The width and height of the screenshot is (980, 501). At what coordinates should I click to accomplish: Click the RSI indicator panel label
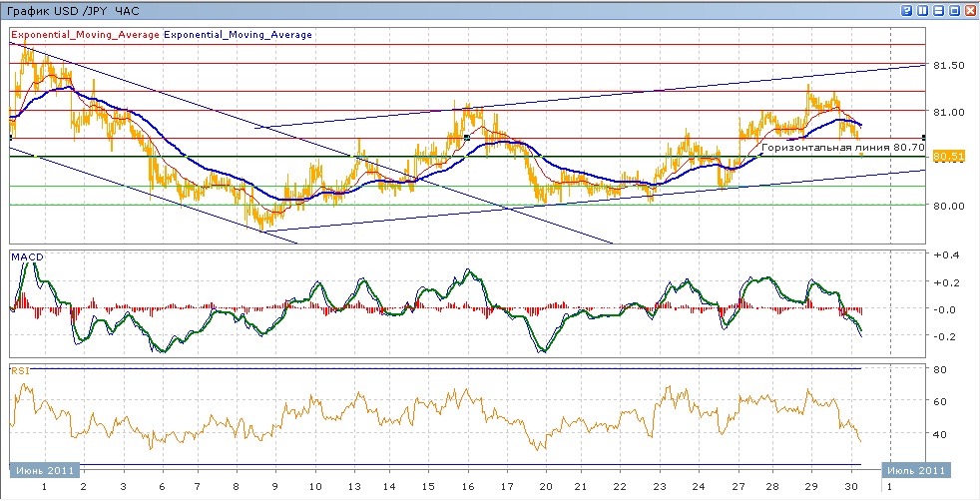point(20,370)
